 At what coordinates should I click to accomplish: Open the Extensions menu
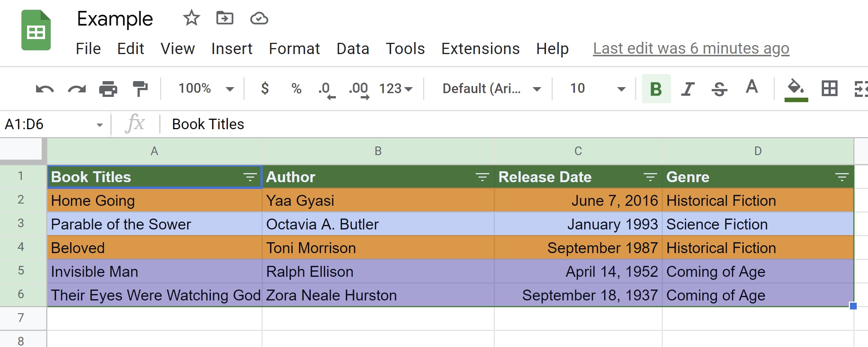point(480,49)
